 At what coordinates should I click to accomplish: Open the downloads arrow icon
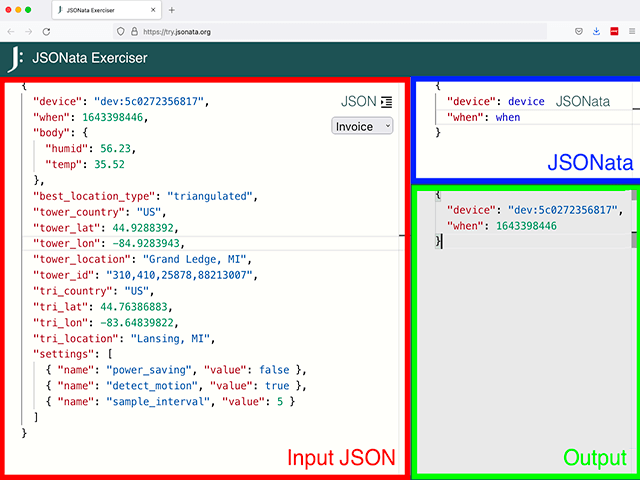pos(596,31)
